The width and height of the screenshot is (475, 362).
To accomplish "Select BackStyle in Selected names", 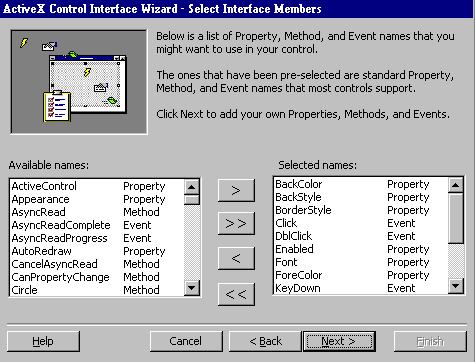I will (x=361, y=197).
